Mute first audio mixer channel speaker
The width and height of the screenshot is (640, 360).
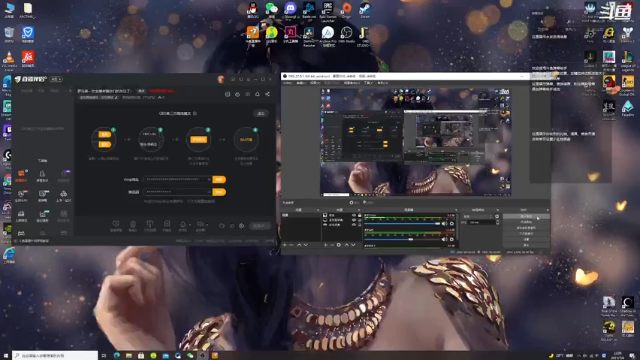coord(444,224)
